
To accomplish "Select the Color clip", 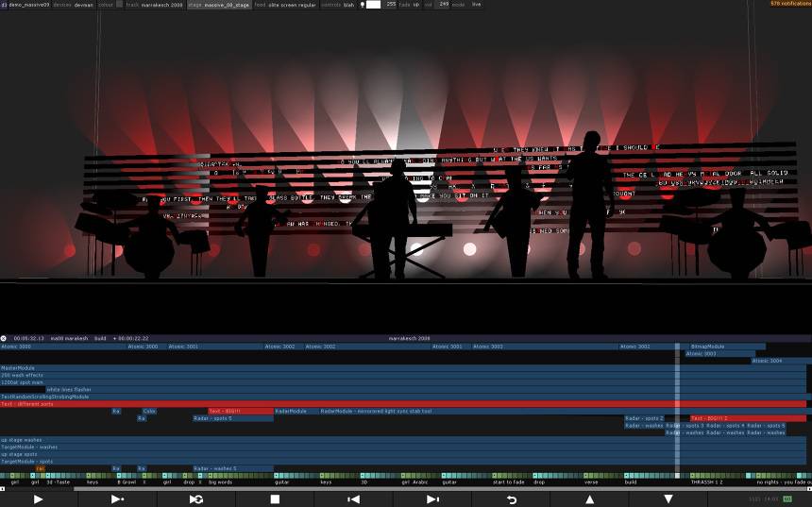I will click(x=149, y=412).
